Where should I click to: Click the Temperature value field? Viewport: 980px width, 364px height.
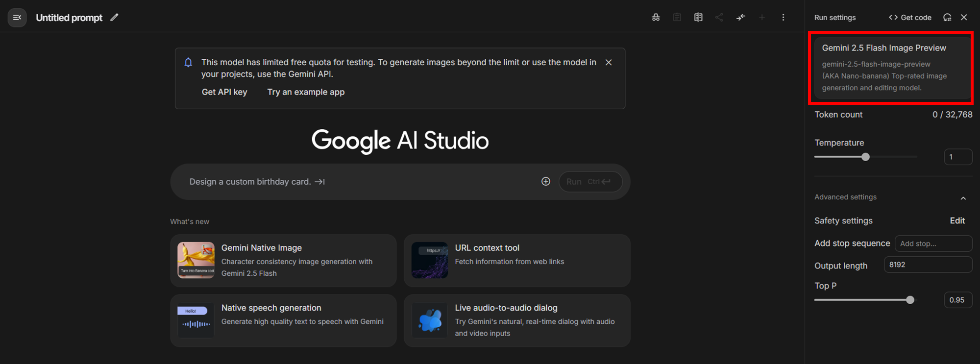point(958,157)
